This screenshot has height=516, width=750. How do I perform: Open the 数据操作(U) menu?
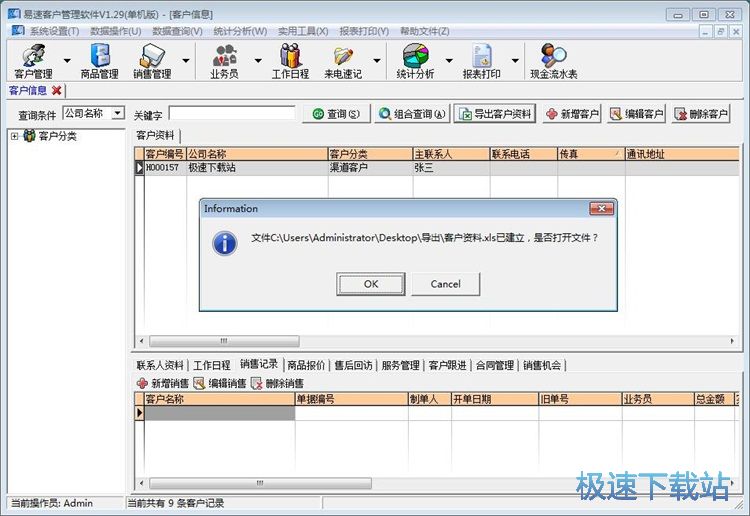116,31
